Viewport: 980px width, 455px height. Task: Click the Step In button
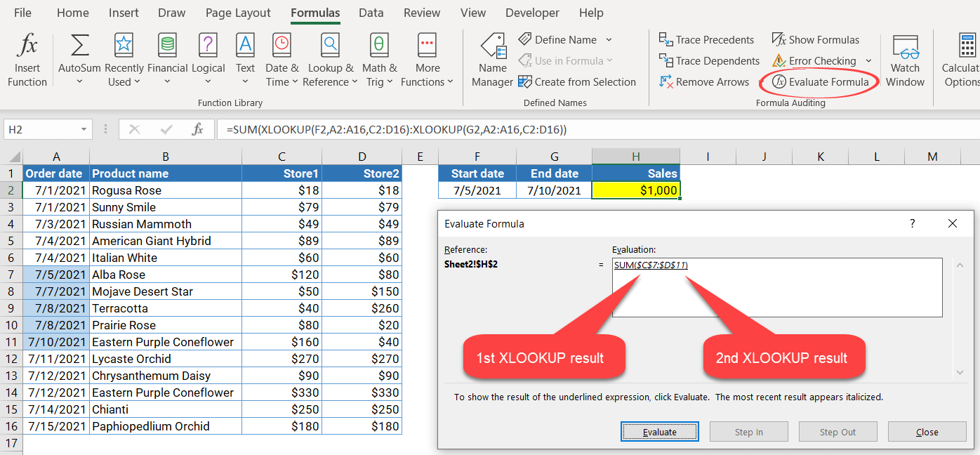[748, 431]
